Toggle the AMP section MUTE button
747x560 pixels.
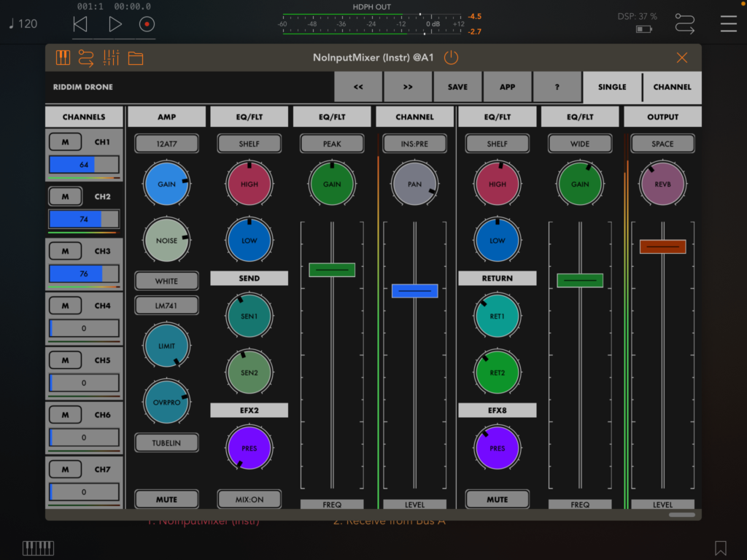pos(166,499)
